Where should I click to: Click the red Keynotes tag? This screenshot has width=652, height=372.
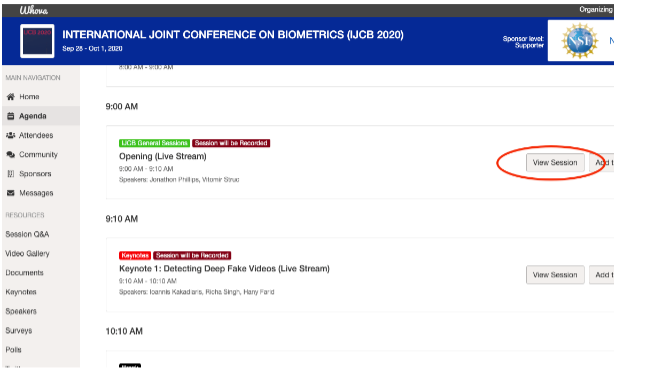click(x=135, y=255)
